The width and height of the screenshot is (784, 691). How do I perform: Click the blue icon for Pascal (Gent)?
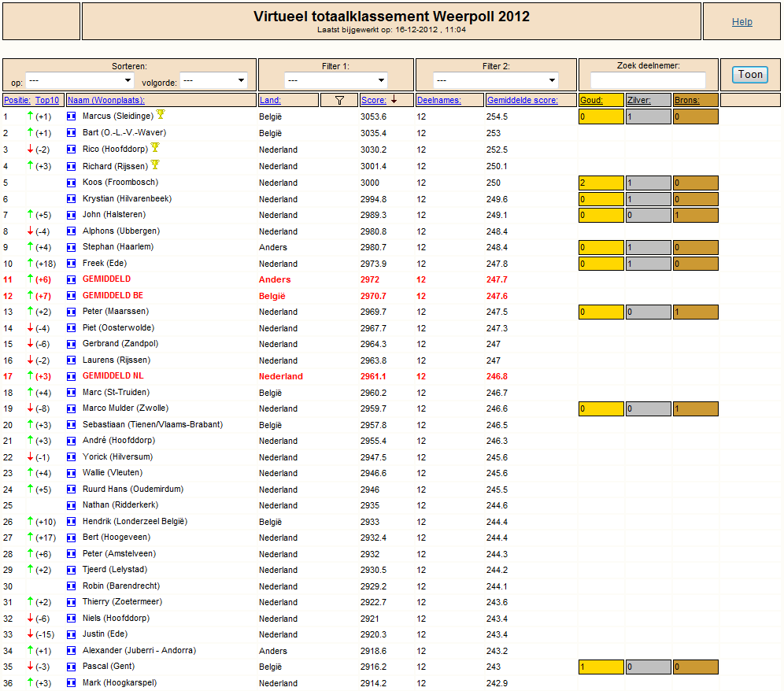(x=72, y=667)
